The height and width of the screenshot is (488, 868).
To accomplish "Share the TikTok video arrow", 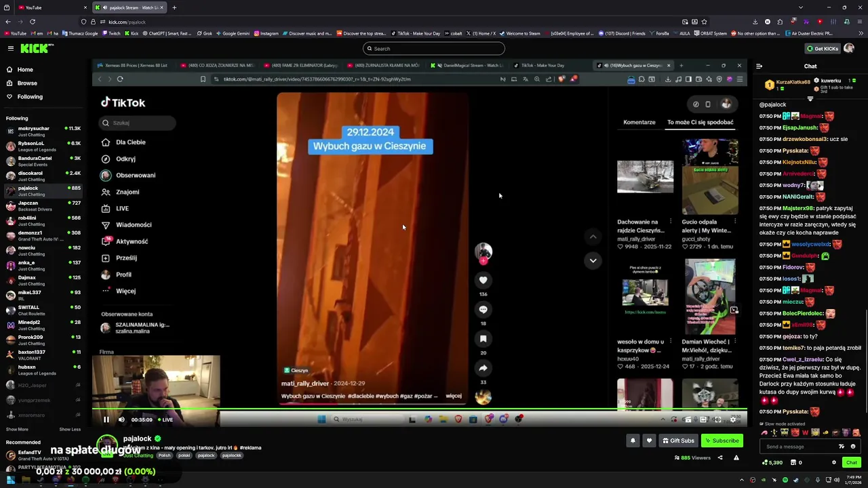I will coord(484,368).
